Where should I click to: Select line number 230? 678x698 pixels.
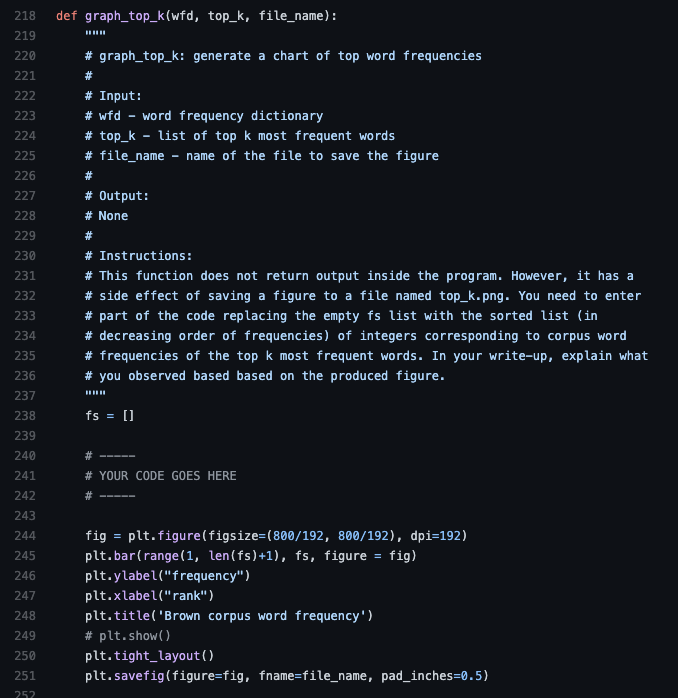coord(25,256)
